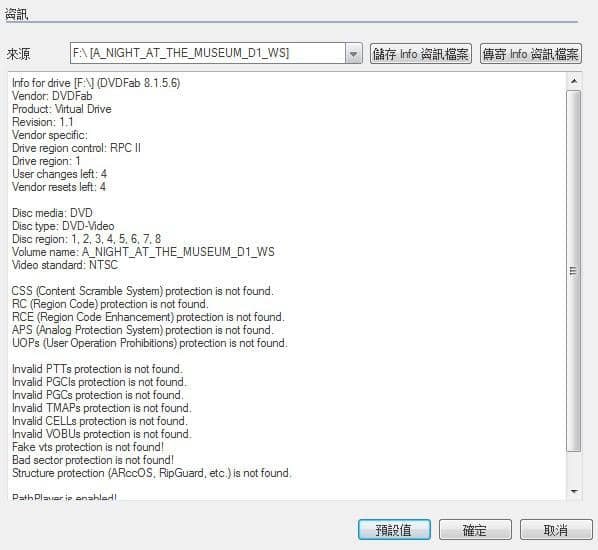Click the 'Drive region control: RPC II' line

point(76,148)
